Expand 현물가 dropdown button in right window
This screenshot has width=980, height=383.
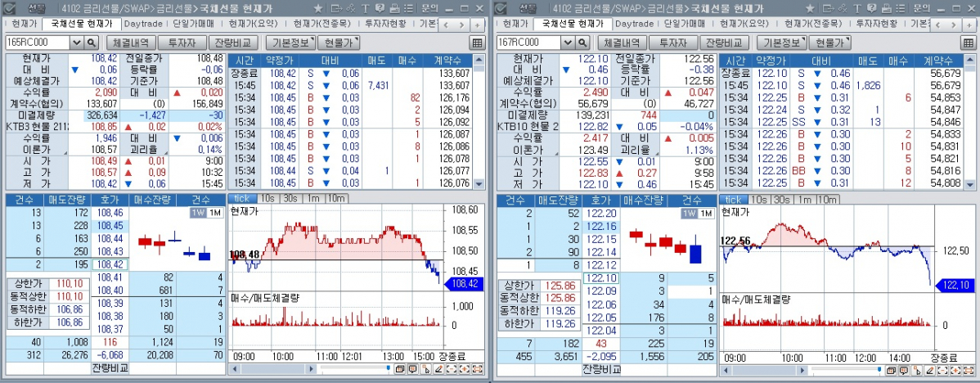tap(829, 43)
